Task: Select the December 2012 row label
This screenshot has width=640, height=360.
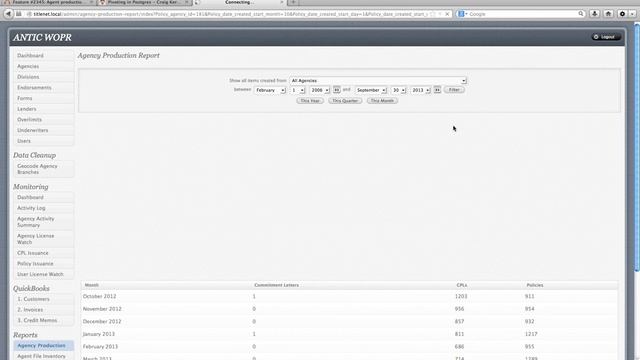Action: (102, 322)
